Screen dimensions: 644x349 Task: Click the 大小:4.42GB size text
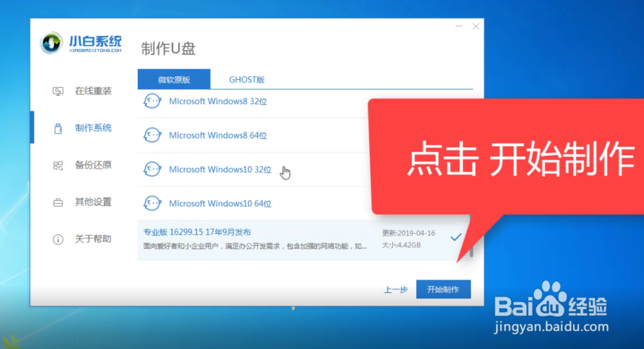point(401,245)
